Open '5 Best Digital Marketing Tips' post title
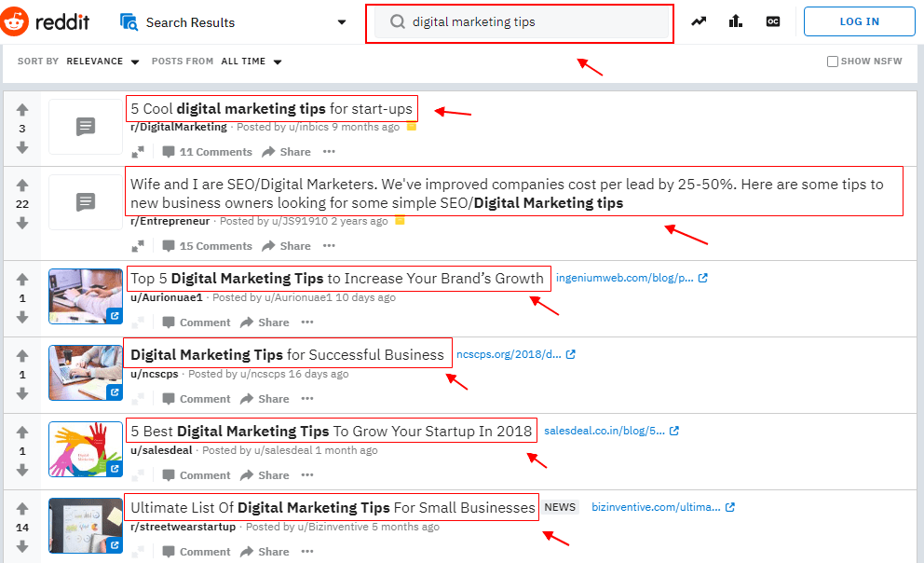The height and width of the screenshot is (563, 924). pos(332,431)
